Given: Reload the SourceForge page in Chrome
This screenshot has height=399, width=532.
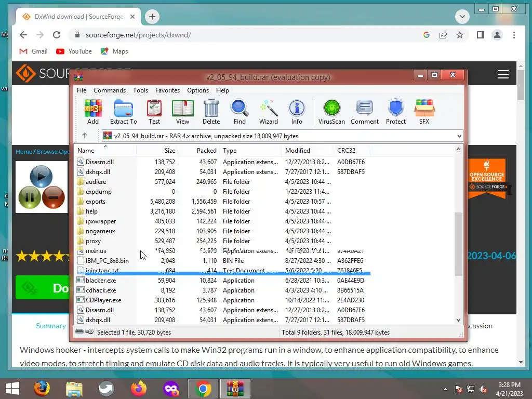Looking at the screenshot, I should coord(57,35).
